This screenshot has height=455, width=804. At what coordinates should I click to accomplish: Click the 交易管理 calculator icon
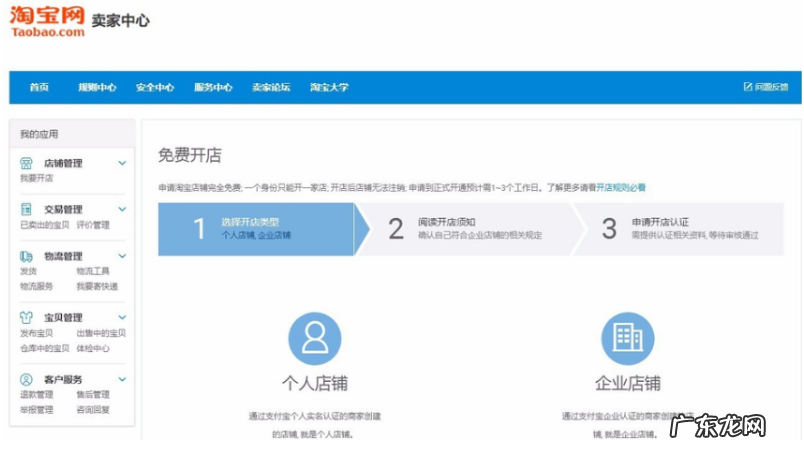26,209
